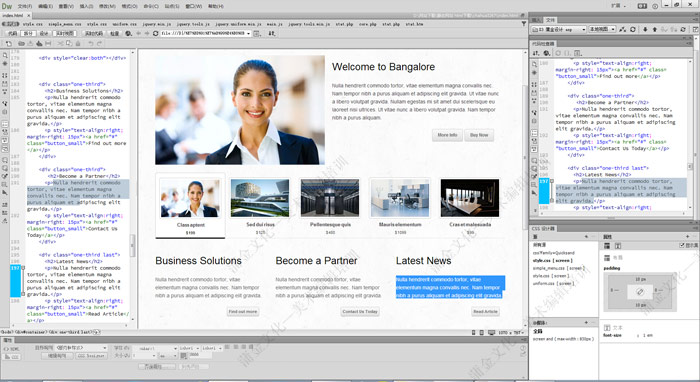Toggle the Show Set checkbox in CSS Designer
Viewport: 700px width, 382px height.
tap(682, 245)
